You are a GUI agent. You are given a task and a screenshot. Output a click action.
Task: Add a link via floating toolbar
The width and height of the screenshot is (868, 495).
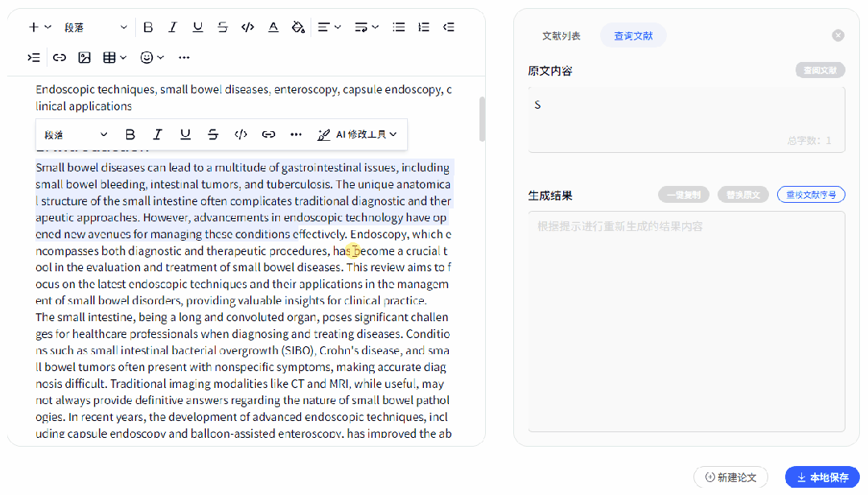pos(269,134)
